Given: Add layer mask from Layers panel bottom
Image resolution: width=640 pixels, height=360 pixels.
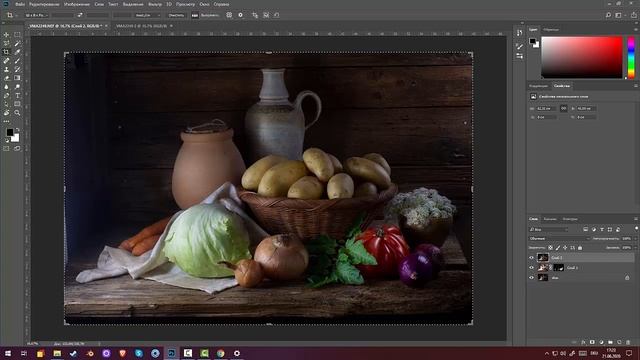Looking at the screenshot, I should 592,342.
